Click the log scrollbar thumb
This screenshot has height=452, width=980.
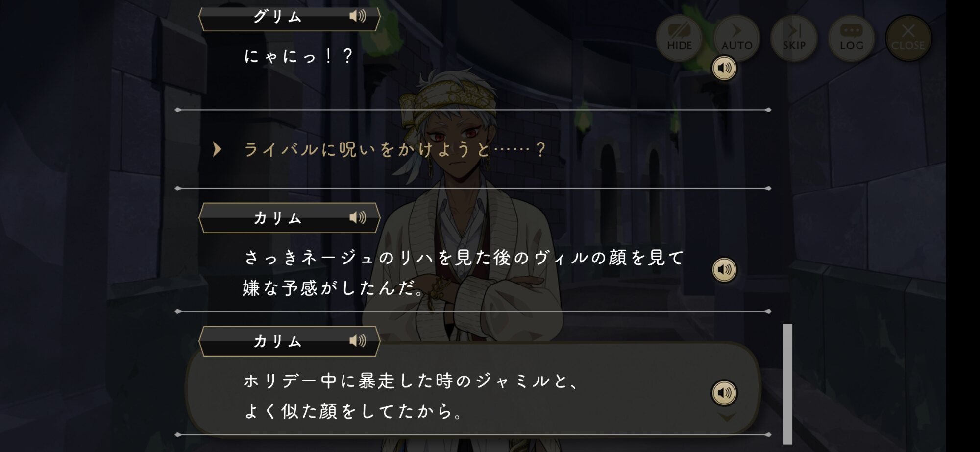click(x=787, y=384)
